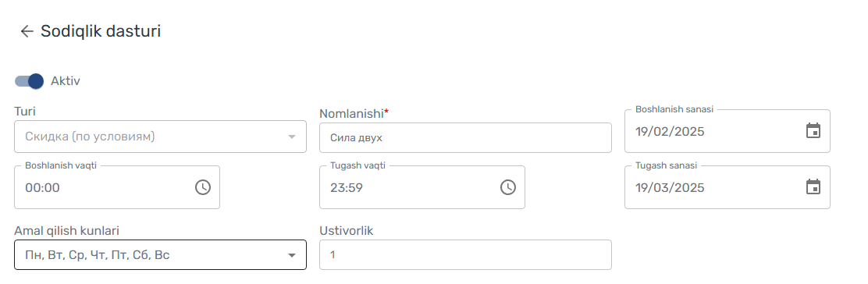The width and height of the screenshot is (868, 284).
Task: Click the Sodiqlik dasturi page title
Action: click(101, 31)
